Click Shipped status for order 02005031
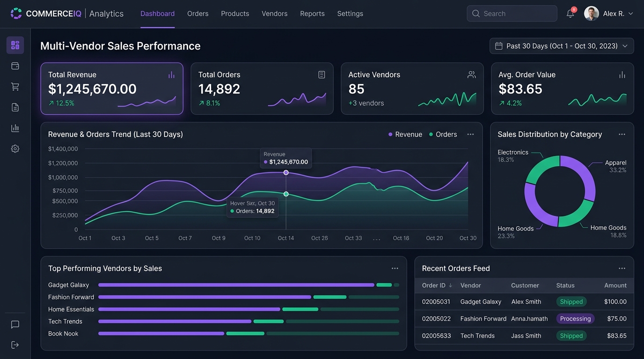The height and width of the screenshot is (359, 644). (x=571, y=302)
